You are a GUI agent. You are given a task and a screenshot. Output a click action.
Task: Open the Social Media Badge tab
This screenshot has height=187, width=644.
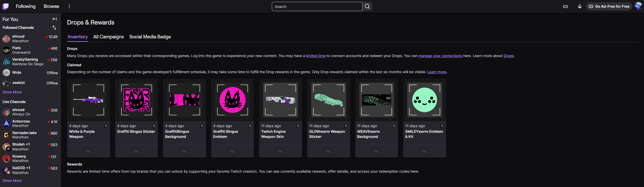pos(150,37)
